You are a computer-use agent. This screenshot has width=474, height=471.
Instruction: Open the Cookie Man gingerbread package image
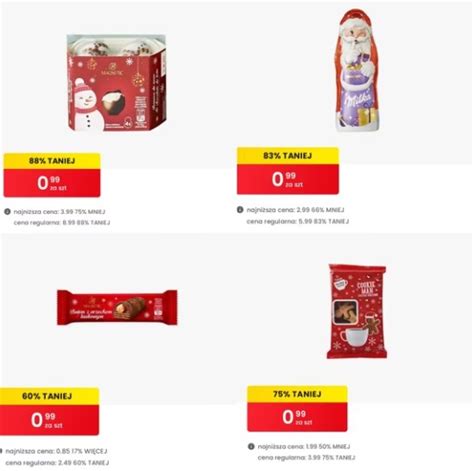click(x=357, y=311)
